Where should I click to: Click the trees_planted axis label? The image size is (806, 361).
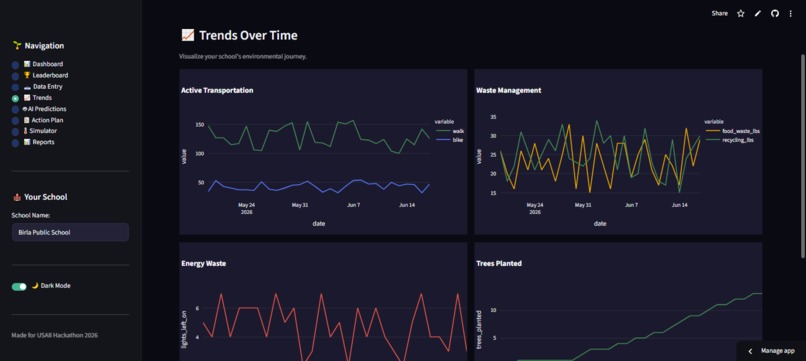479,330
